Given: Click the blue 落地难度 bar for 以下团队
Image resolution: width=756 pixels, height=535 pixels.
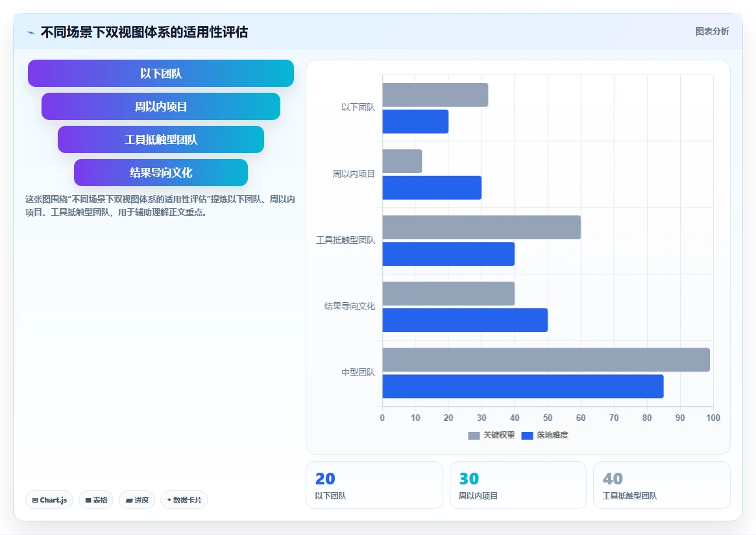Looking at the screenshot, I should 415,121.
